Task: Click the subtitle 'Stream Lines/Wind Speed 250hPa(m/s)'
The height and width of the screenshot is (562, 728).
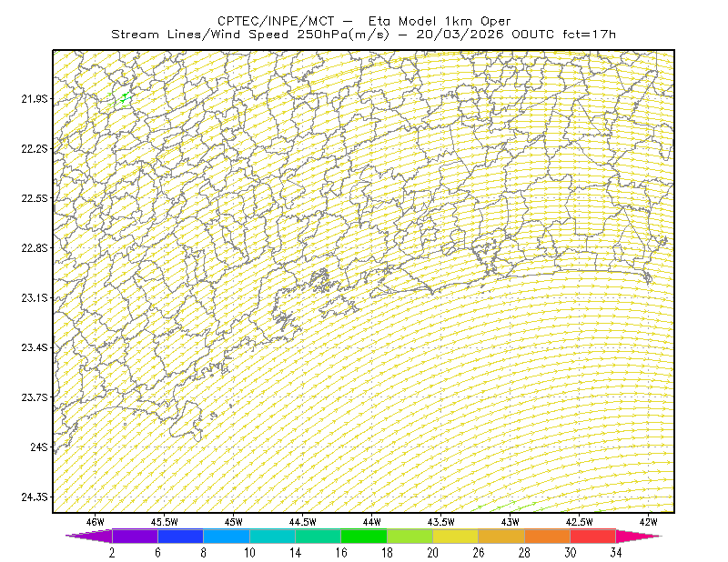Action: 250,35
